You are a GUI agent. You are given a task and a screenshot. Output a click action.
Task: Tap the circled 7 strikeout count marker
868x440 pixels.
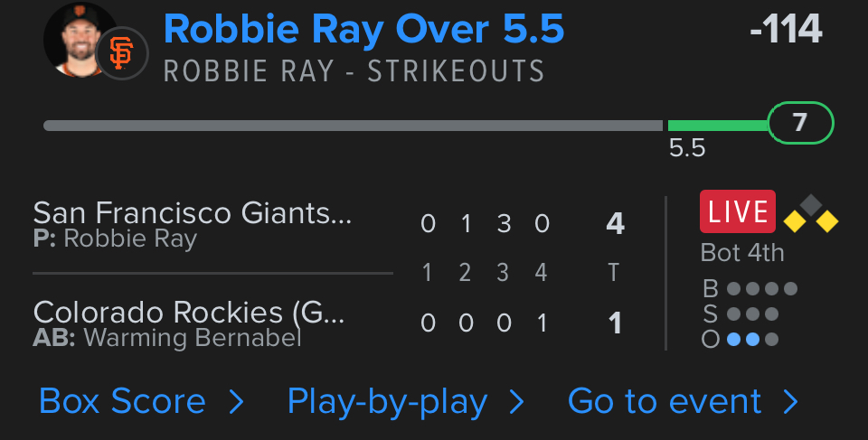800,124
